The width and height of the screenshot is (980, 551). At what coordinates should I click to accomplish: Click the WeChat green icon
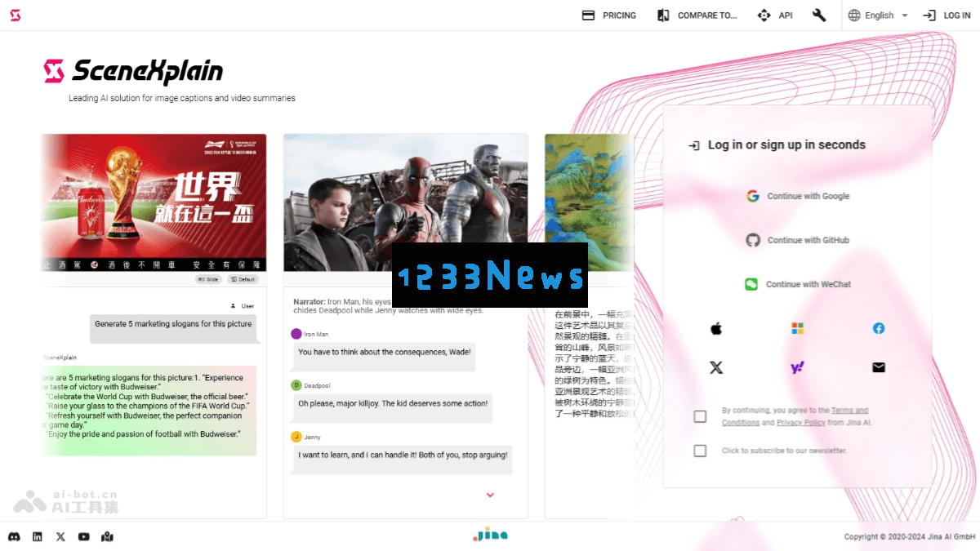[751, 284]
